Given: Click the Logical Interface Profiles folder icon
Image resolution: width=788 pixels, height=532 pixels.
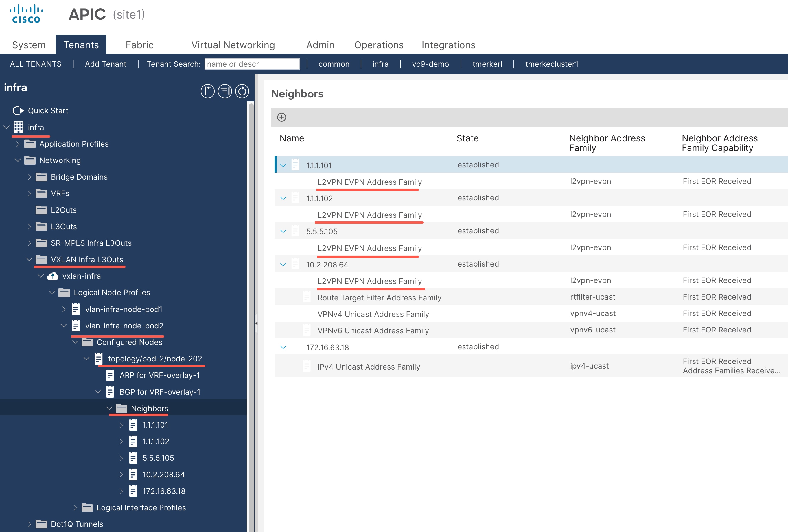Looking at the screenshot, I should (x=87, y=508).
